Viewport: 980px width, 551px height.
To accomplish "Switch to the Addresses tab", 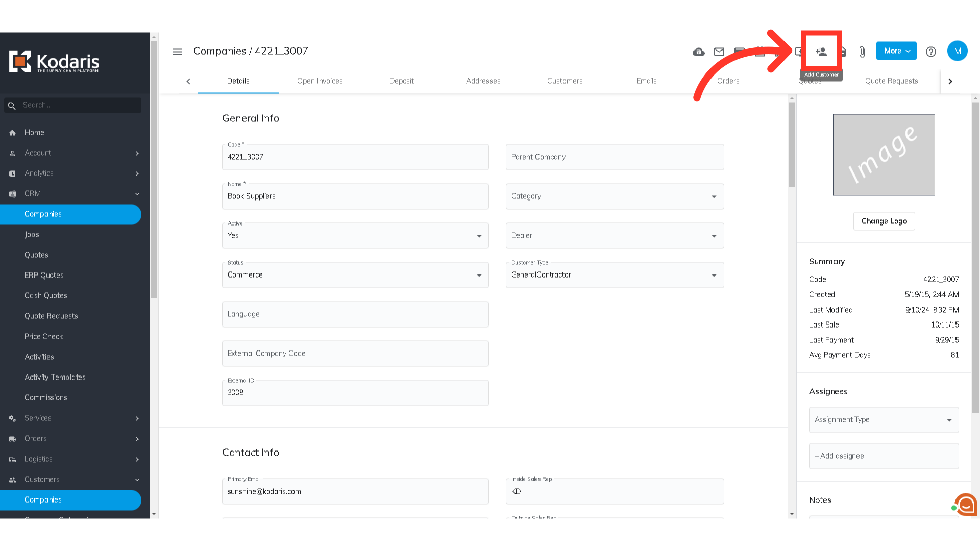I will [x=483, y=81].
